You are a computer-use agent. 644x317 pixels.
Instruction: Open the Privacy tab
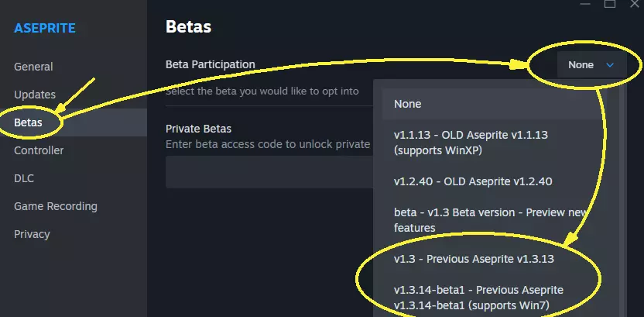[32, 234]
